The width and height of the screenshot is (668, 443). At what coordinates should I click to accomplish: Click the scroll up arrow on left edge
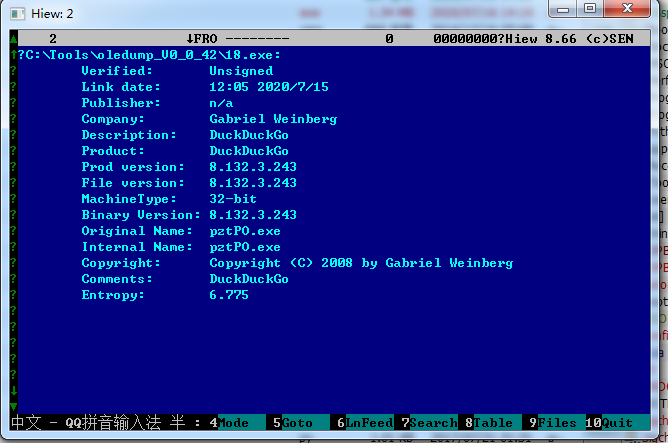(14, 39)
